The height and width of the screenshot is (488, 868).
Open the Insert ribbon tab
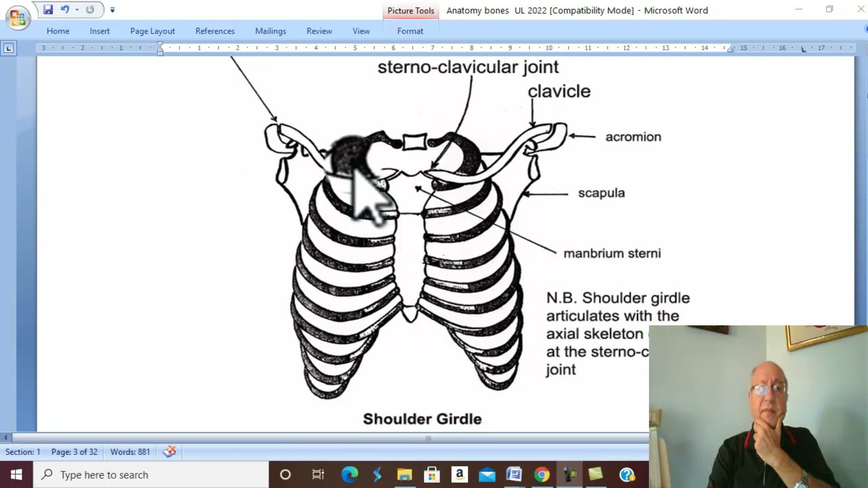pyautogui.click(x=100, y=31)
